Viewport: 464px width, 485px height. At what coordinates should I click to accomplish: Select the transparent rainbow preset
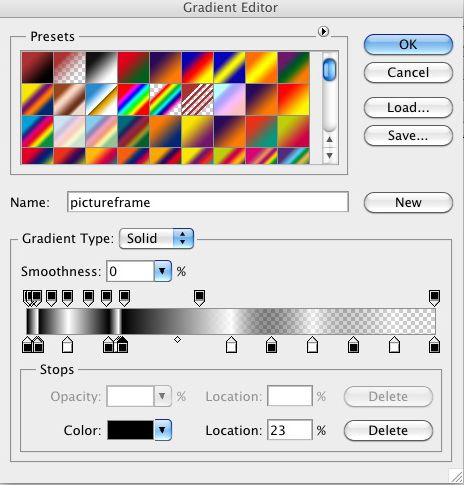click(165, 99)
